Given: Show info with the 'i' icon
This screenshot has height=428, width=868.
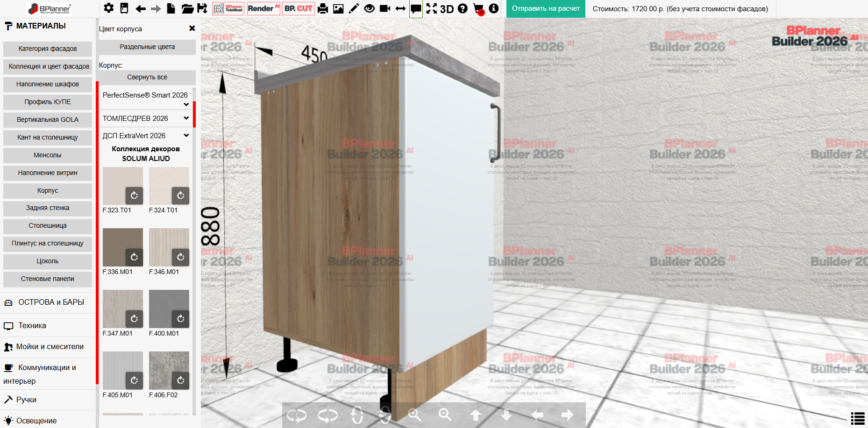Looking at the screenshot, I should [x=494, y=8].
